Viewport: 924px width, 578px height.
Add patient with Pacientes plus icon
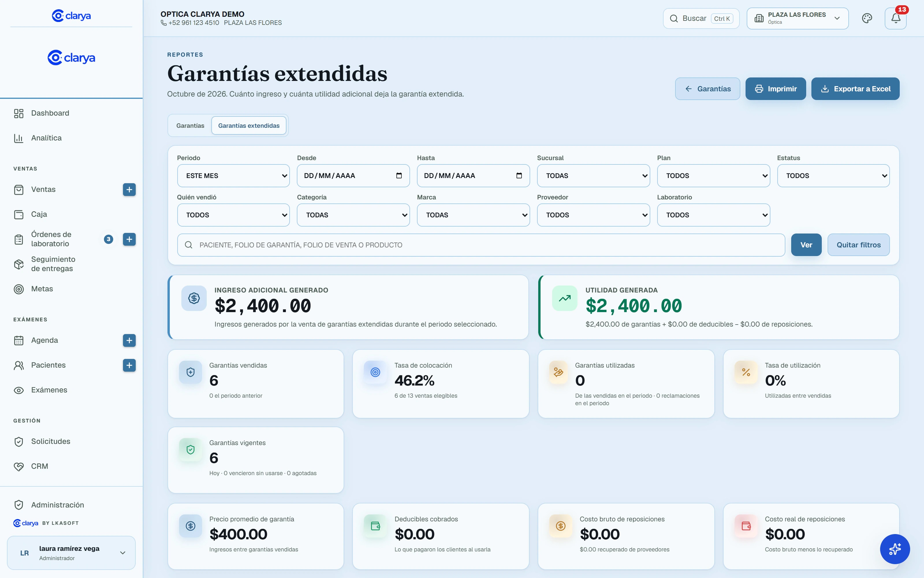[129, 365]
